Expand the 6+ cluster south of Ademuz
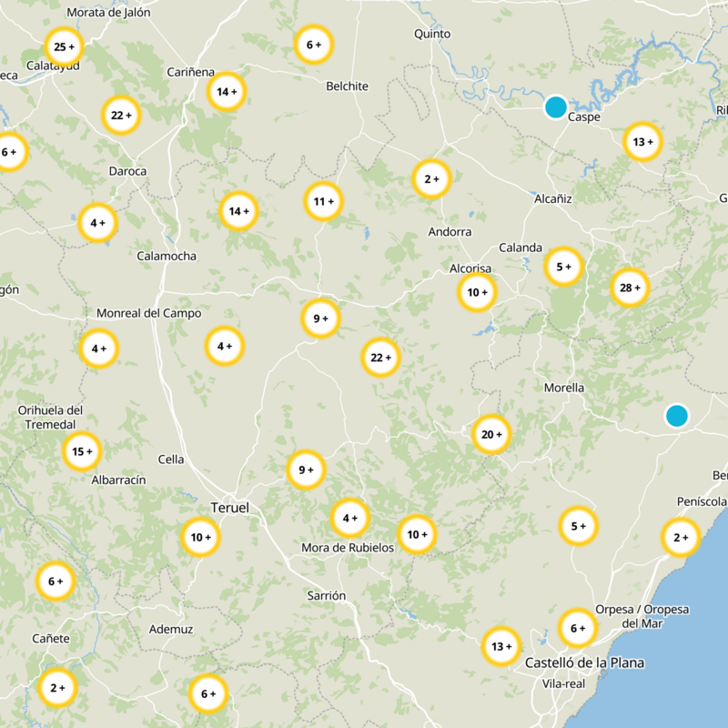This screenshot has height=728, width=728. (x=208, y=693)
